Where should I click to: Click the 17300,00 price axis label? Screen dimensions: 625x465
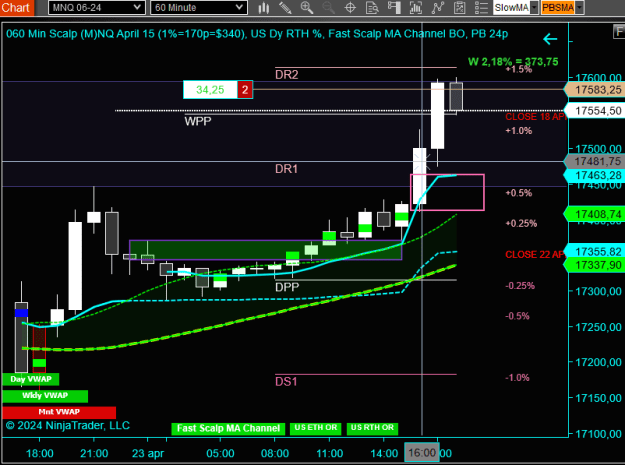pos(598,291)
